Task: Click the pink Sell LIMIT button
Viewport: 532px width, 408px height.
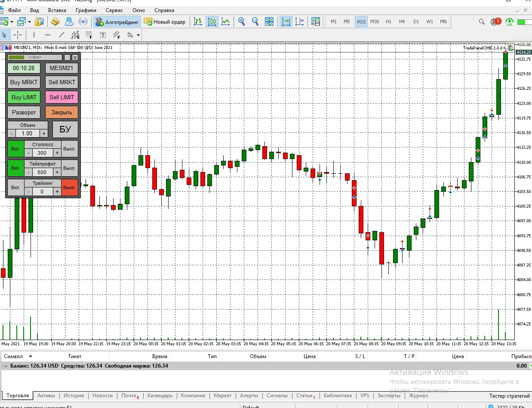Action: (x=62, y=97)
